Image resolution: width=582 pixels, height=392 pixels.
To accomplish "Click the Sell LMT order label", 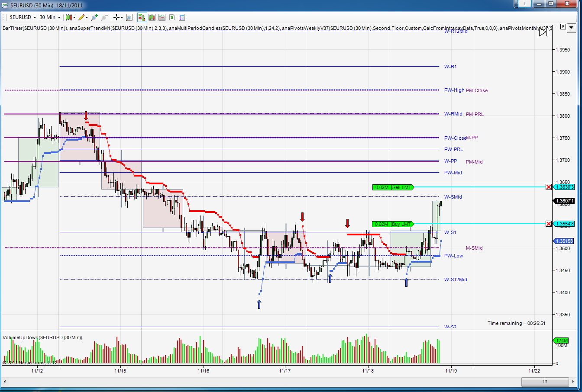I will tap(402, 187).
